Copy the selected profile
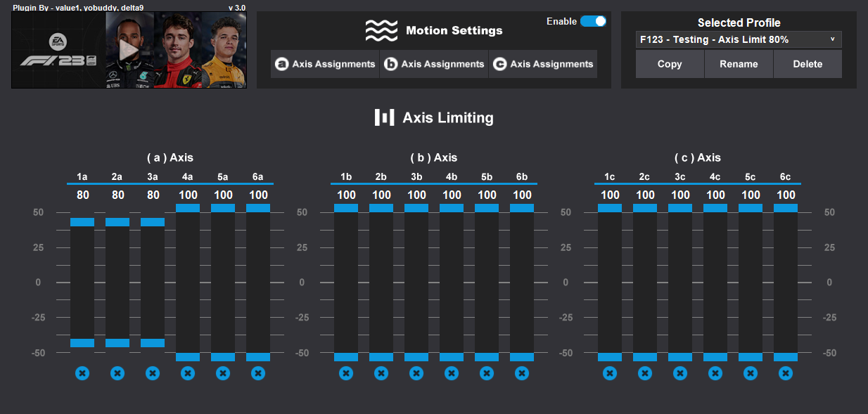Screen dimensions: 868x414 (670, 64)
